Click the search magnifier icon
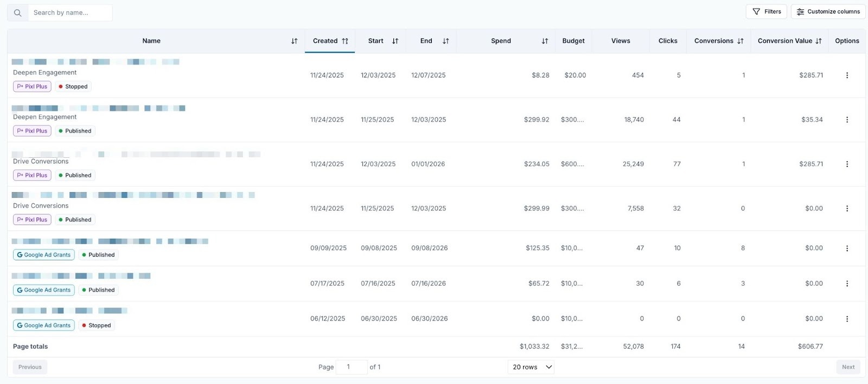The height and width of the screenshot is (384, 868). pyautogui.click(x=18, y=12)
